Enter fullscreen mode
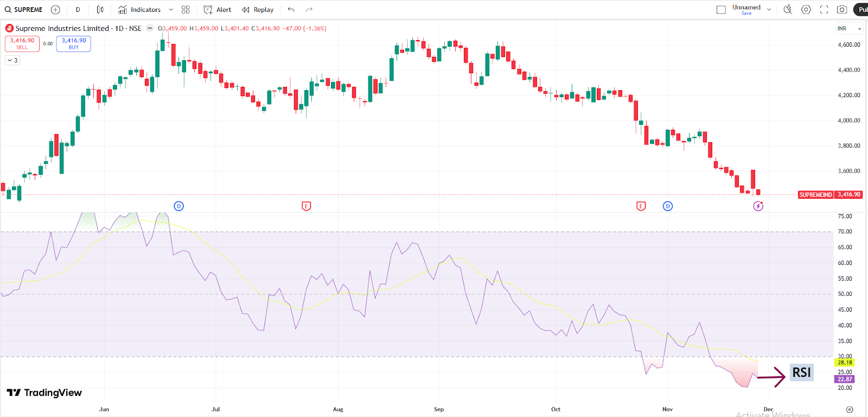The width and height of the screenshot is (868, 417). (824, 10)
